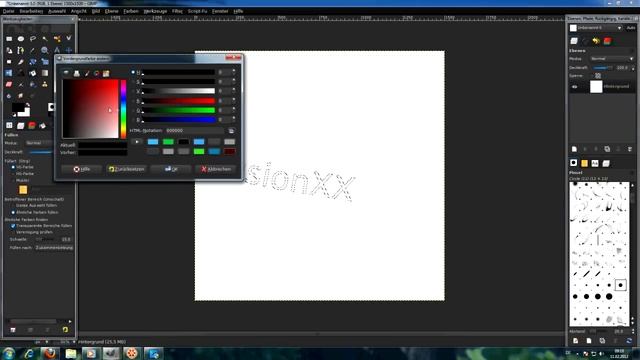Click the foreground color black swatch in toolbox
The width and height of the screenshot is (640, 360).
[18, 108]
